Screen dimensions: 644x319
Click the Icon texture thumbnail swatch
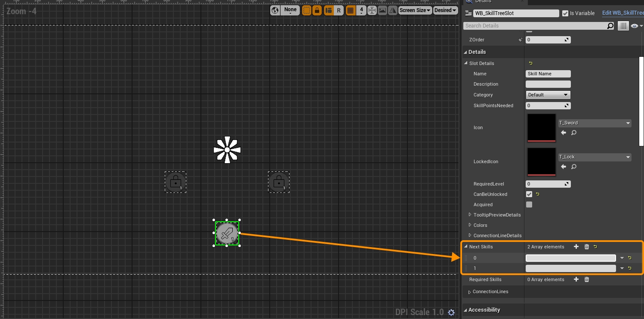pyautogui.click(x=542, y=127)
